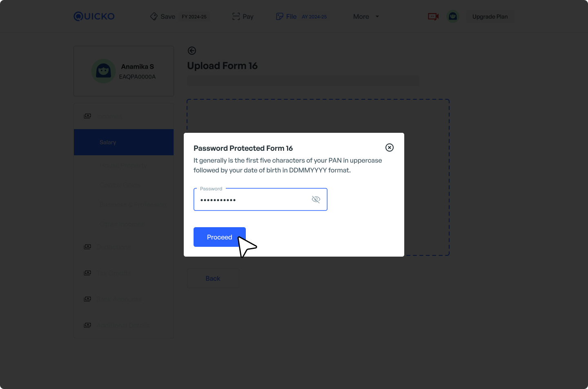The image size is (588, 389).
Task: Click the back arrow above Upload Form 16
Action: [x=192, y=51]
